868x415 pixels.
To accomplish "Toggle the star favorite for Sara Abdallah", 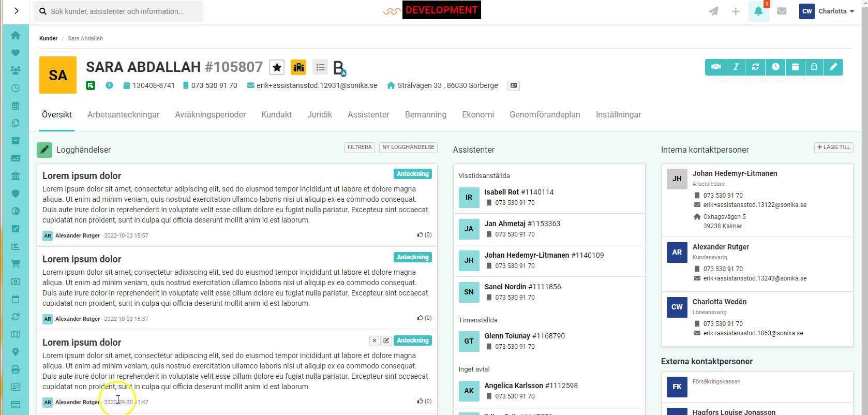I will pyautogui.click(x=277, y=67).
